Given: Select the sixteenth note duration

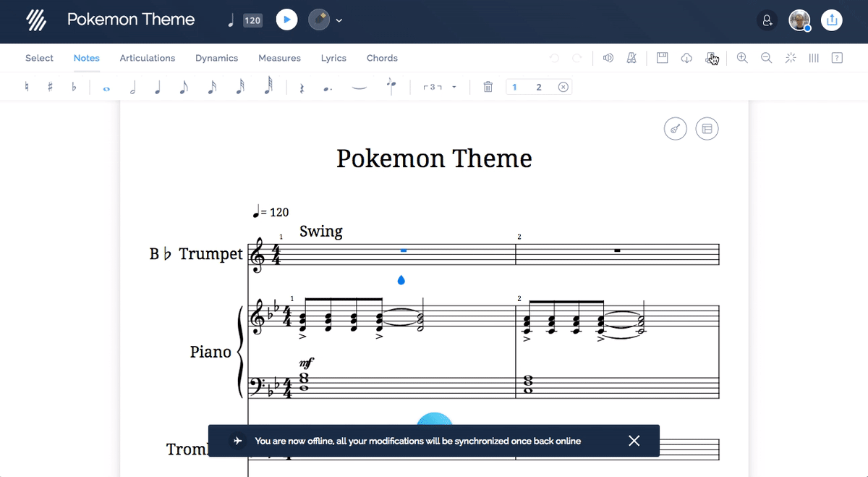Looking at the screenshot, I should click(212, 87).
